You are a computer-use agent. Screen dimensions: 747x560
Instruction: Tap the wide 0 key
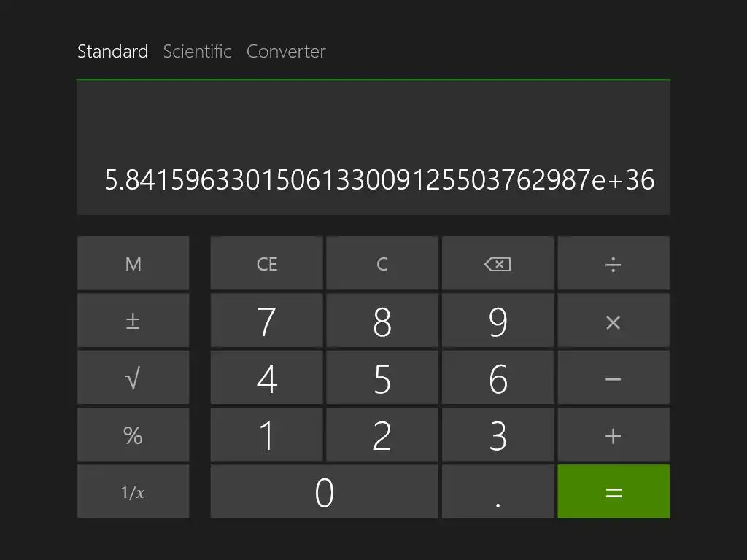click(x=325, y=491)
